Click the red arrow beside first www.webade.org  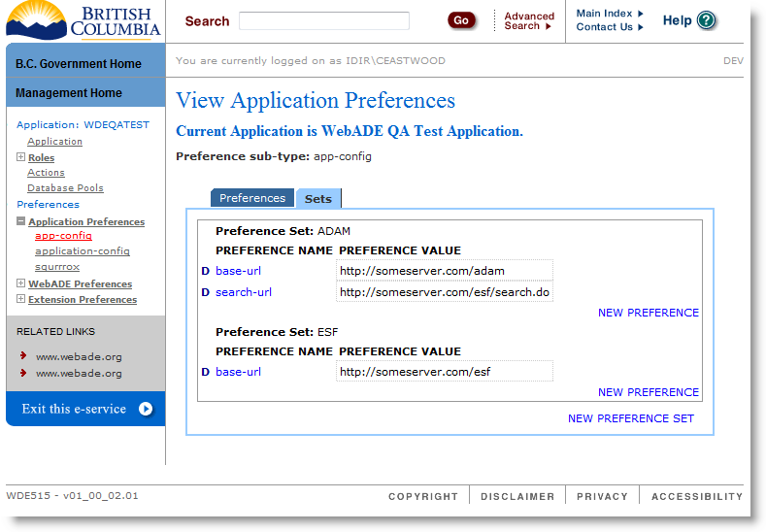point(23,355)
